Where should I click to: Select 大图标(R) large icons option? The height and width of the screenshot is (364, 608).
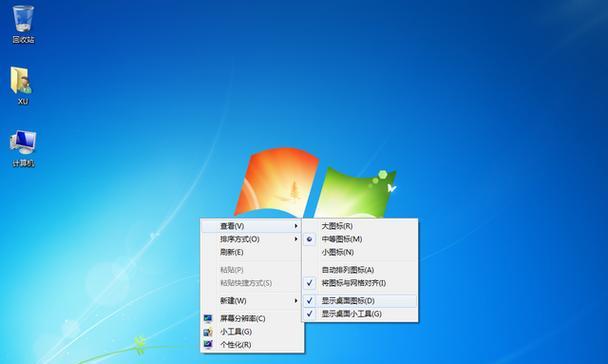tap(360, 226)
